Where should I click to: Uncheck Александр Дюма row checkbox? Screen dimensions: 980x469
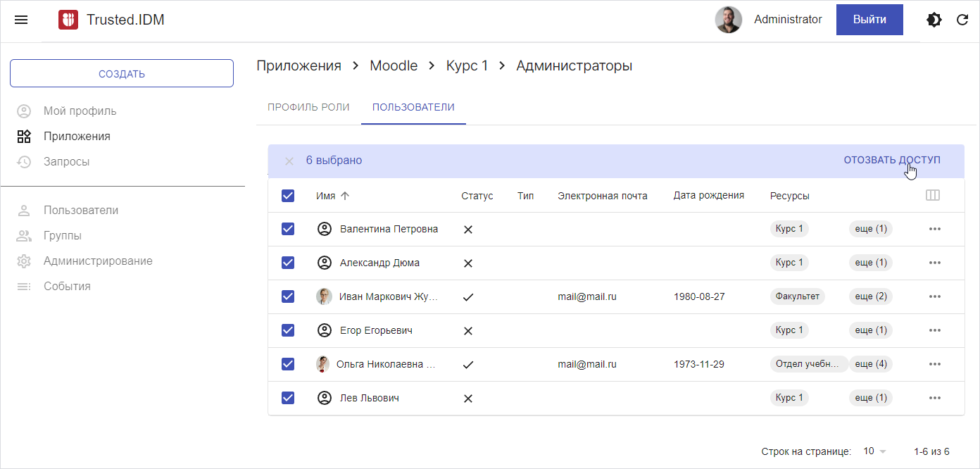(288, 263)
